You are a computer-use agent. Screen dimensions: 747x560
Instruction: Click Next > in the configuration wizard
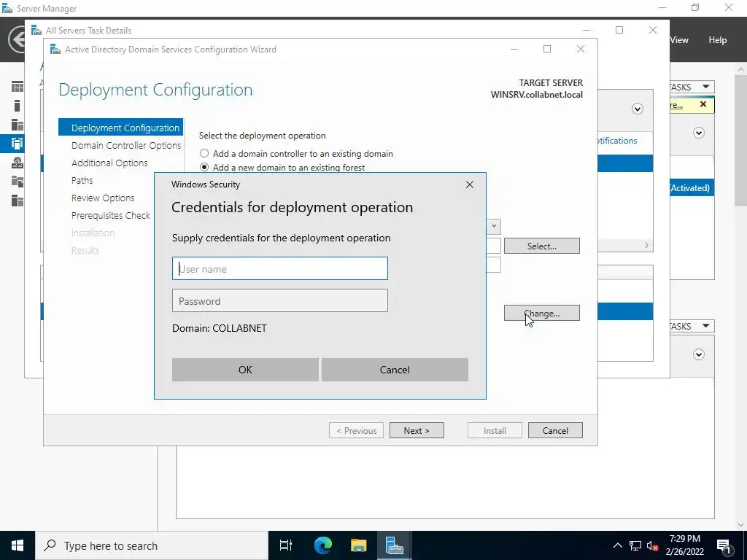pos(417,430)
